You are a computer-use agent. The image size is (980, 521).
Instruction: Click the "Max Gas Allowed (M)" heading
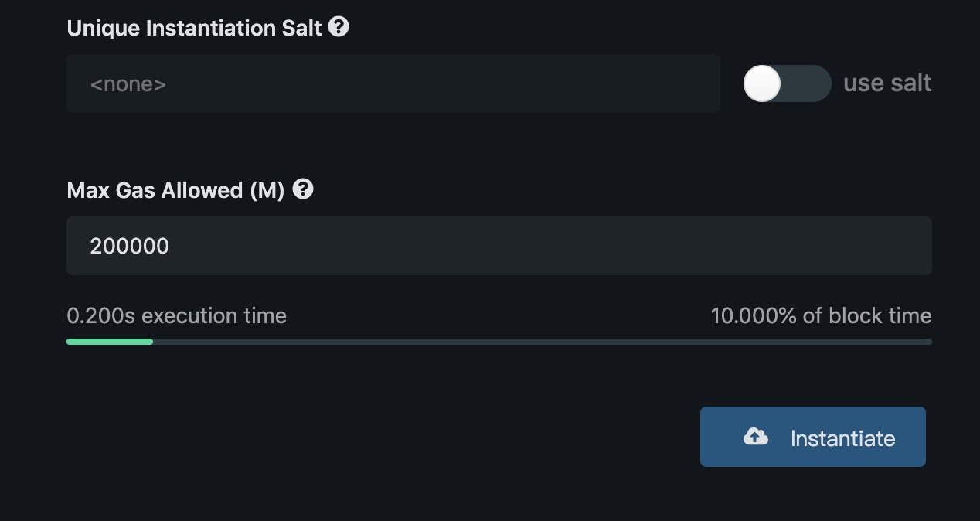[175, 190]
